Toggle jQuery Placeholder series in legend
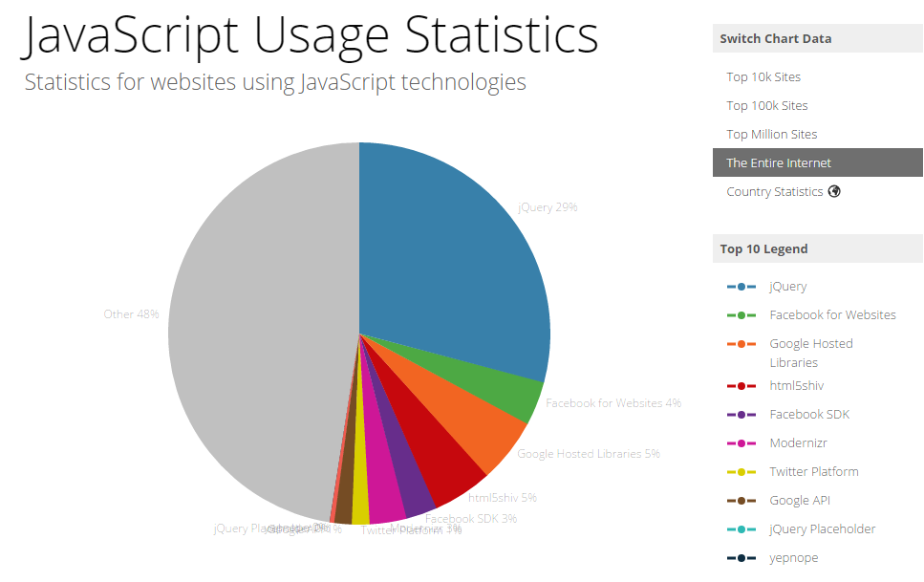 coord(822,529)
